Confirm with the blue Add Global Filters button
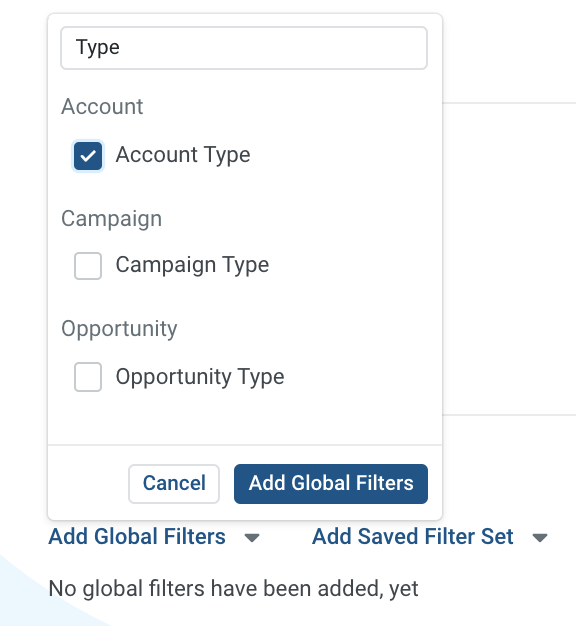 pyautogui.click(x=331, y=483)
